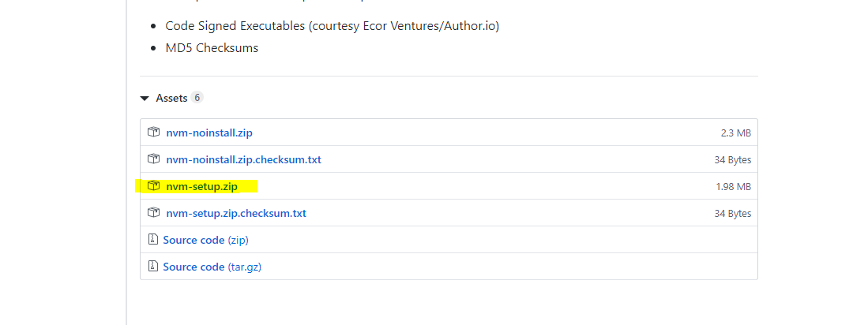Click the package icon beside nvm-noinstall.zip

point(153,133)
